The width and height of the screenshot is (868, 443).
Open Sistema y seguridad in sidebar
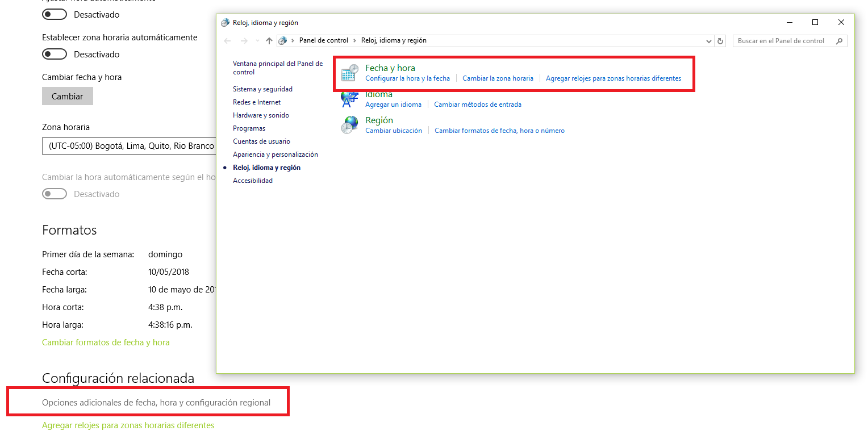(262, 89)
